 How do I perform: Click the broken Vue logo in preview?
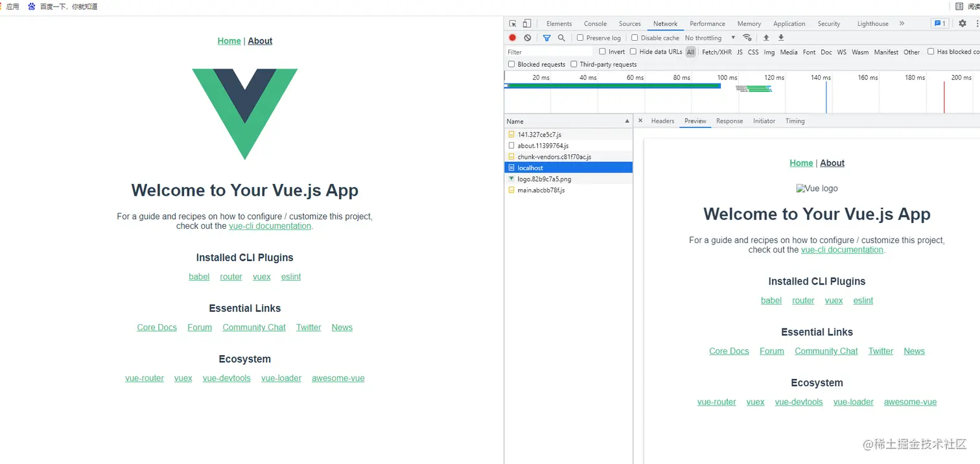[817, 189]
